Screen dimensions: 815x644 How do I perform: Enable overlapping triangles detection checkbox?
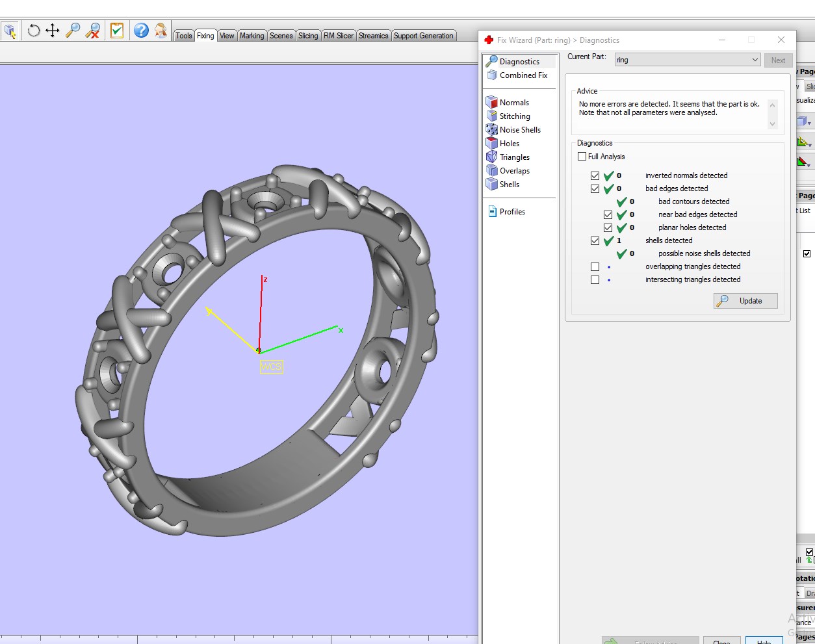(x=595, y=266)
